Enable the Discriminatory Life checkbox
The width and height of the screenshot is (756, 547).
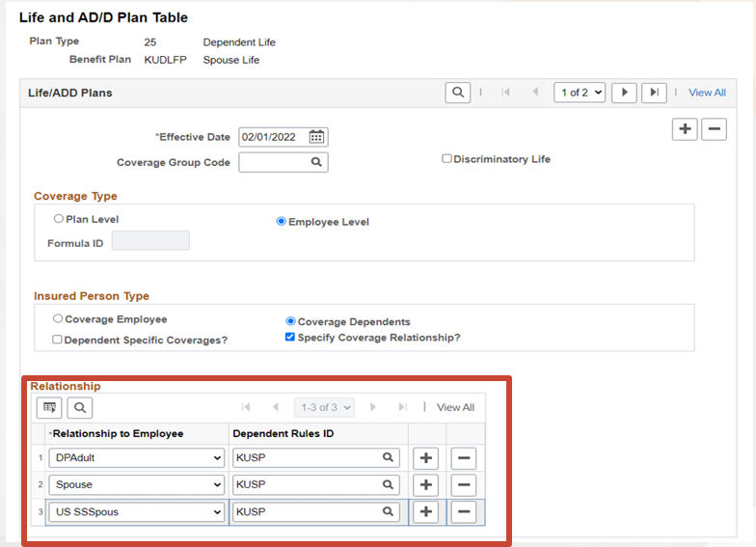[447, 159]
